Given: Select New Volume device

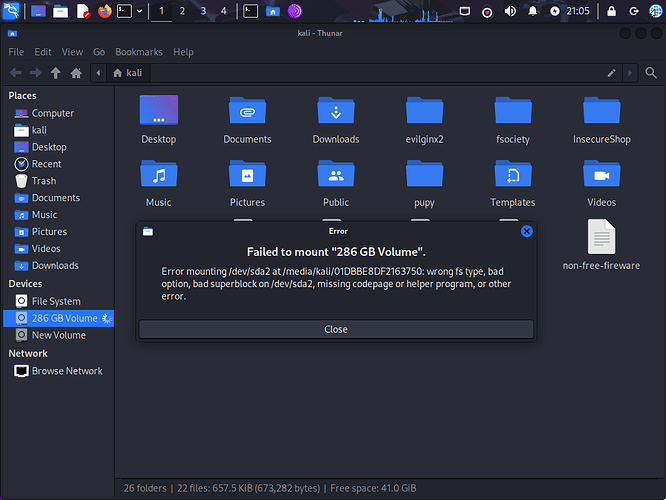Looking at the screenshot, I should point(59,335).
